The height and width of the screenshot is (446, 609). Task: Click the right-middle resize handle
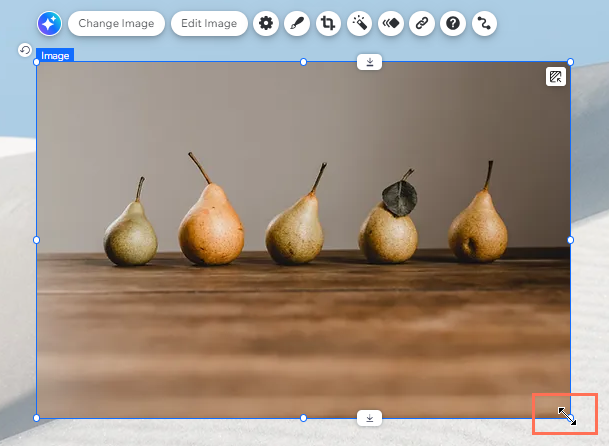coord(570,240)
